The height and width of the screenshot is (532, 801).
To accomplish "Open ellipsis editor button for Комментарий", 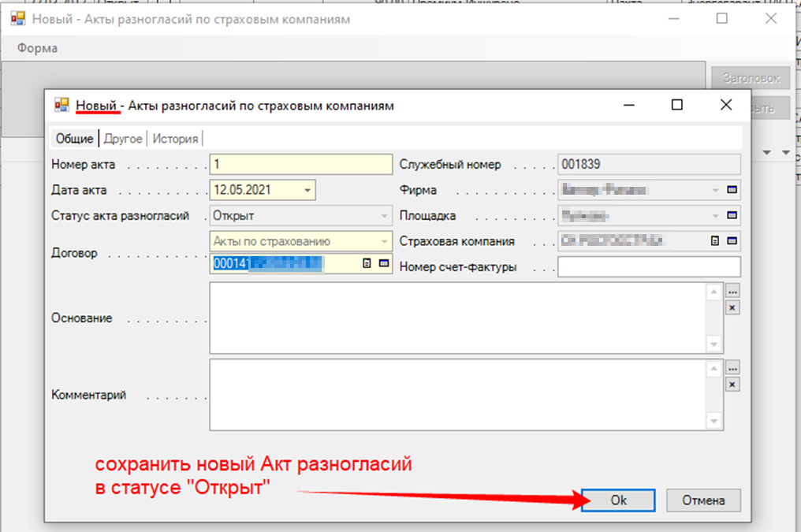I will click(x=732, y=368).
